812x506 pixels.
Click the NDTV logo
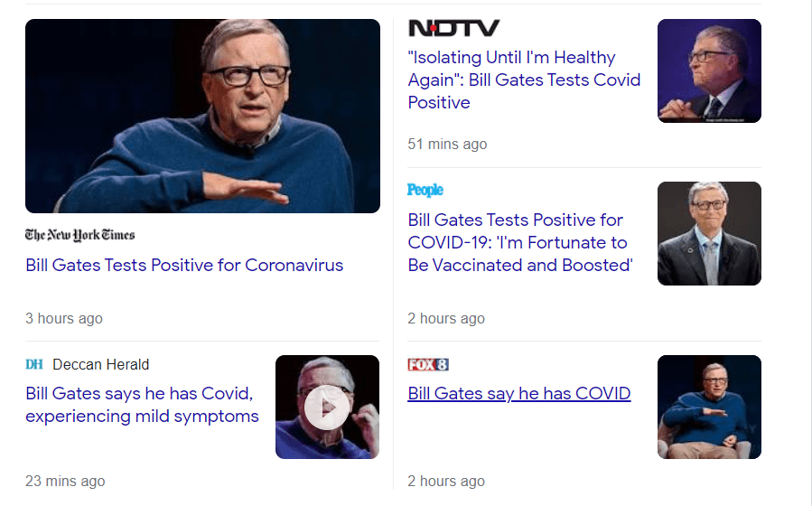point(453,28)
